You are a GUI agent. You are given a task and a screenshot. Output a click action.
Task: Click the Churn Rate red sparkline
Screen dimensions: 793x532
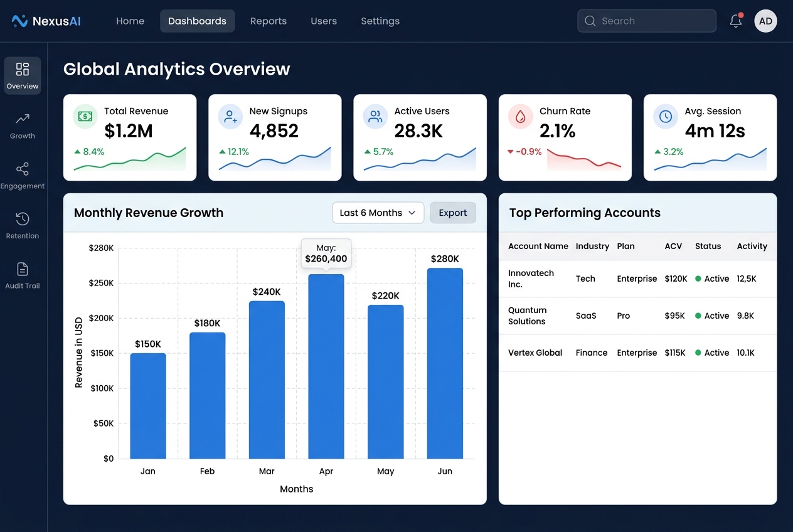584,159
